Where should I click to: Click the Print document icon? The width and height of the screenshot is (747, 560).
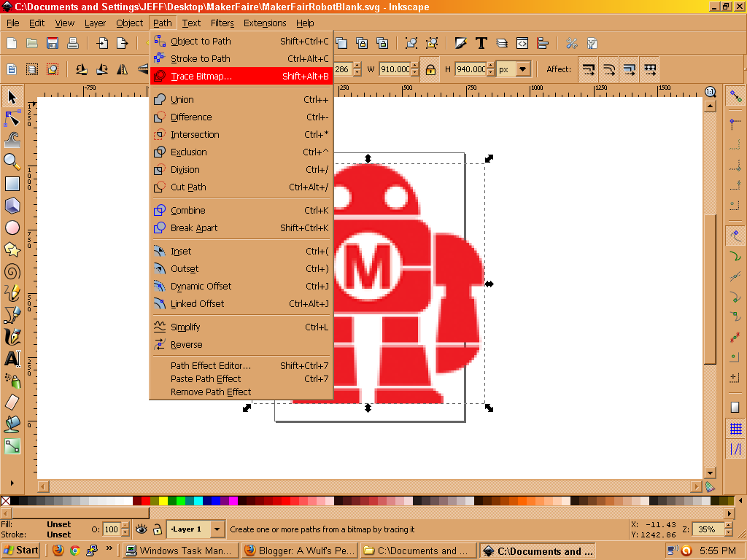point(72,43)
